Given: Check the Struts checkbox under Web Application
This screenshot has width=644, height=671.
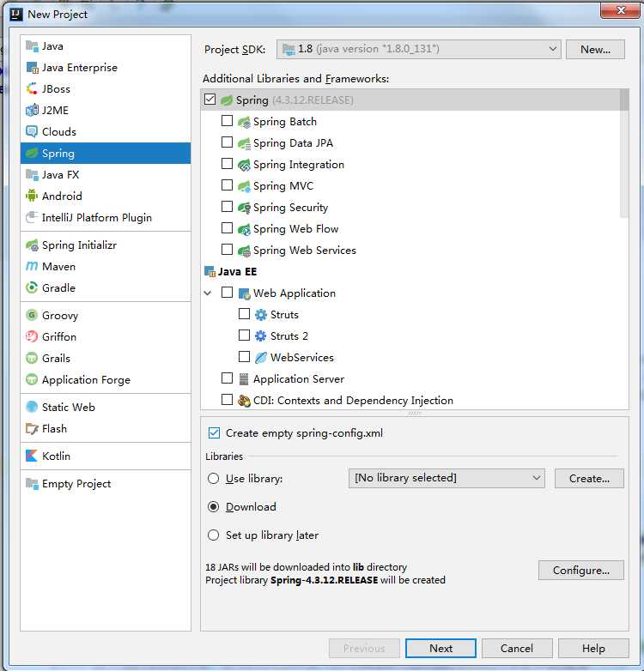Looking at the screenshot, I should click(244, 314).
